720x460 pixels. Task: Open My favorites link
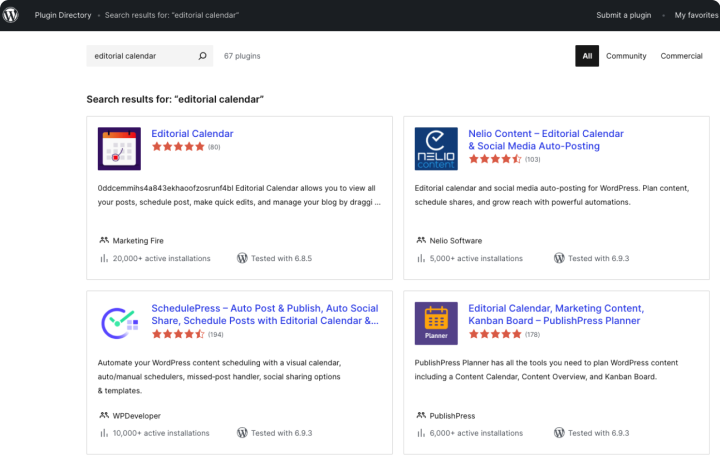(x=696, y=15)
